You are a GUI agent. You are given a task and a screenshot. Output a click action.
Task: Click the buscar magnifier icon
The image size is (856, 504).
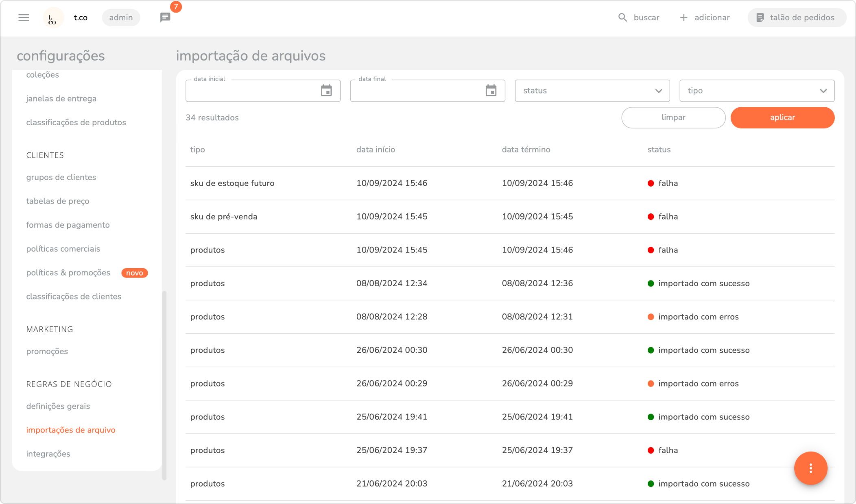tap(622, 17)
